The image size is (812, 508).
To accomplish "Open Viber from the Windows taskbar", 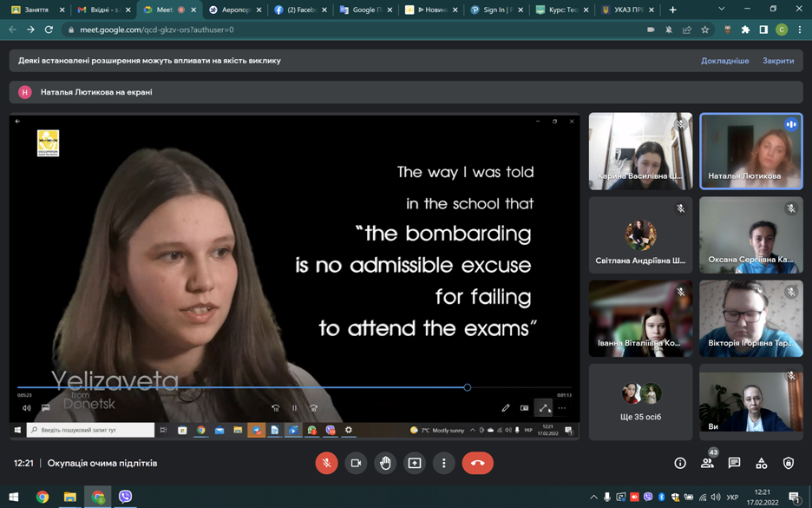I will [x=126, y=497].
